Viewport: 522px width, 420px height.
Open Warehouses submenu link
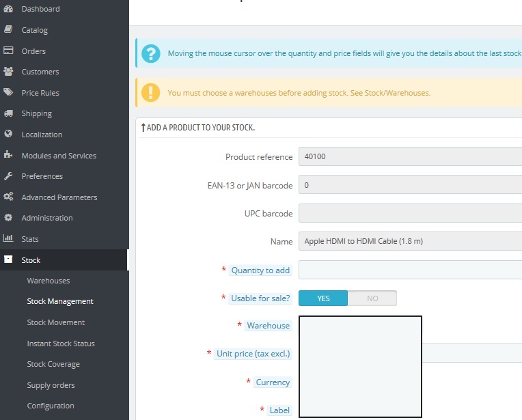click(49, 281)
